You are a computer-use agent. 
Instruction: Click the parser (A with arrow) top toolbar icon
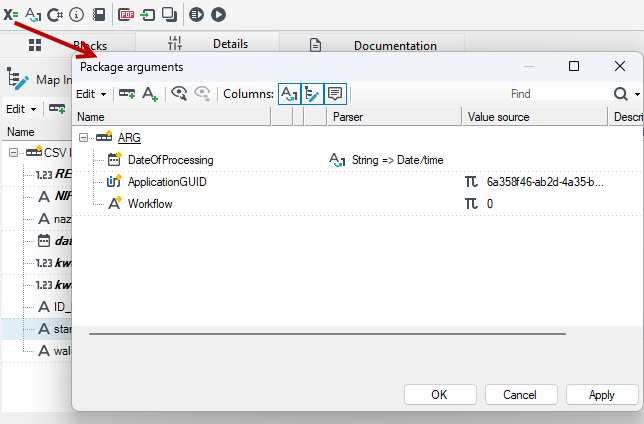(x=33, y=15)
